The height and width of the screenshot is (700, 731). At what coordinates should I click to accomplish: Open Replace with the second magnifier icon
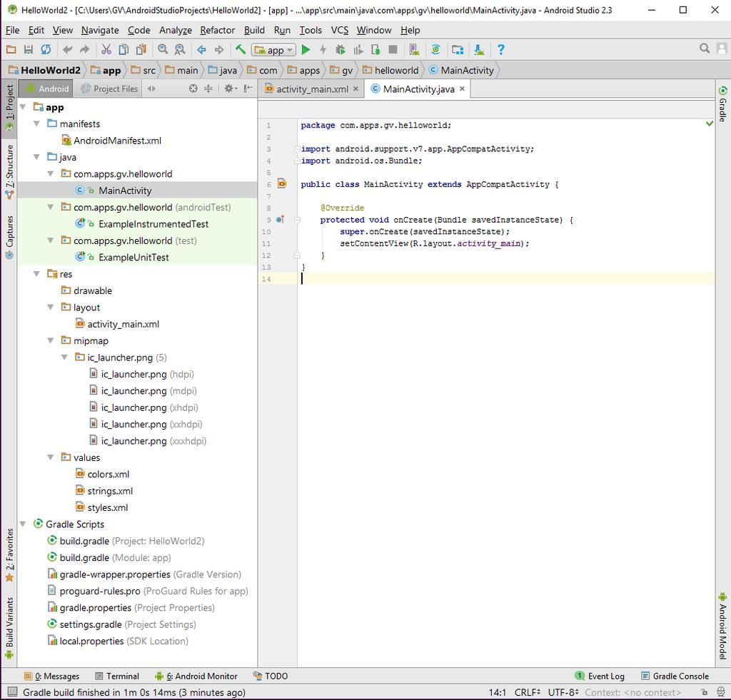(x=179, y=49)
